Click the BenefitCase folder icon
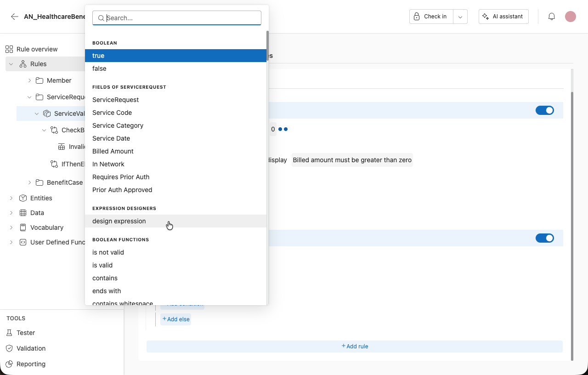Viewport: 588px width, 375px height. (x=40, y=182)
